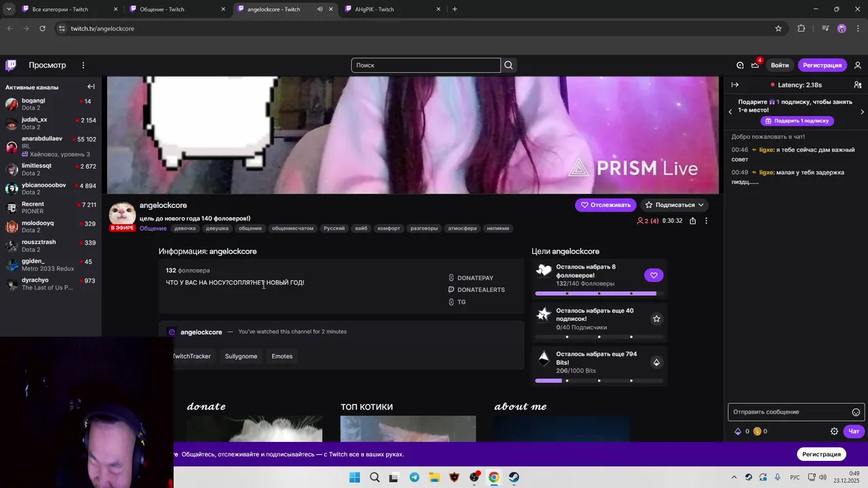
Task: Open Steam from the taskbar
Action: (x=514, y=477)
